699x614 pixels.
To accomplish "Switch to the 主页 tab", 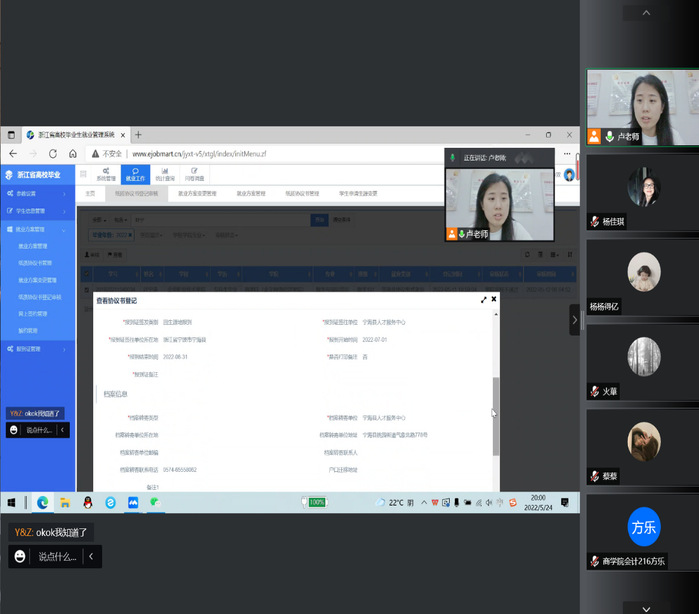I will (x=90, y=194).
